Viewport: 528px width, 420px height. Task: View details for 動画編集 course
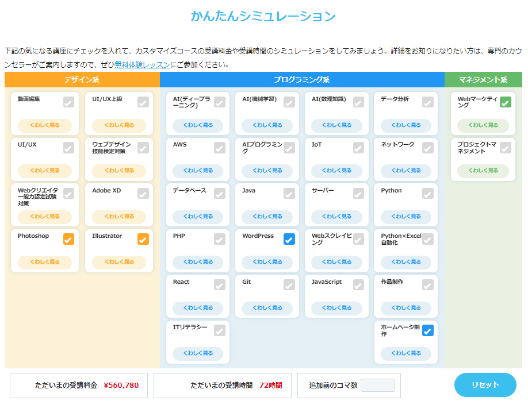click(x=45, y=125)
